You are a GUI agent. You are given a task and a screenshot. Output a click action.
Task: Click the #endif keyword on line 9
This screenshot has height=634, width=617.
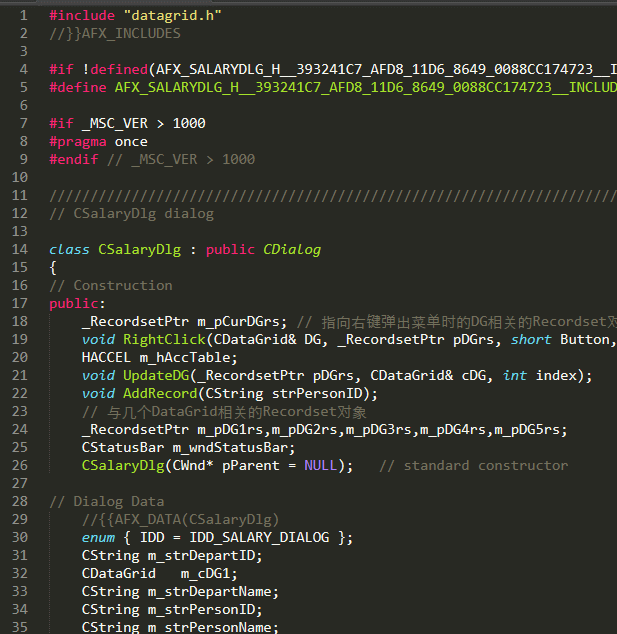74,160
